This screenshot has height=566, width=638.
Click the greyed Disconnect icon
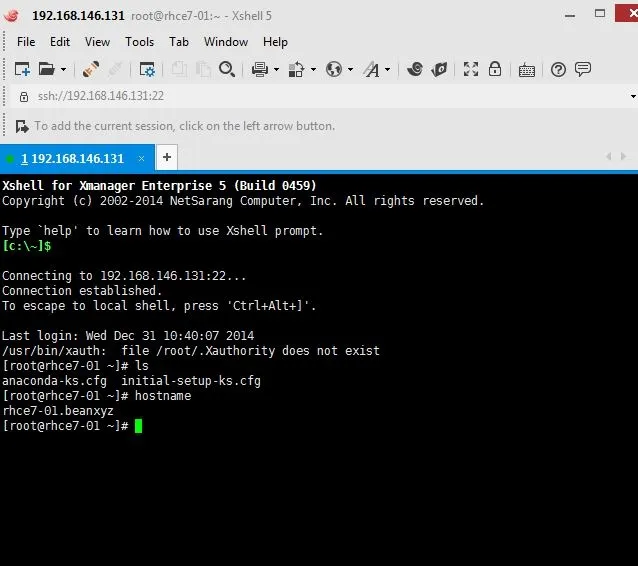click(115, 69)
